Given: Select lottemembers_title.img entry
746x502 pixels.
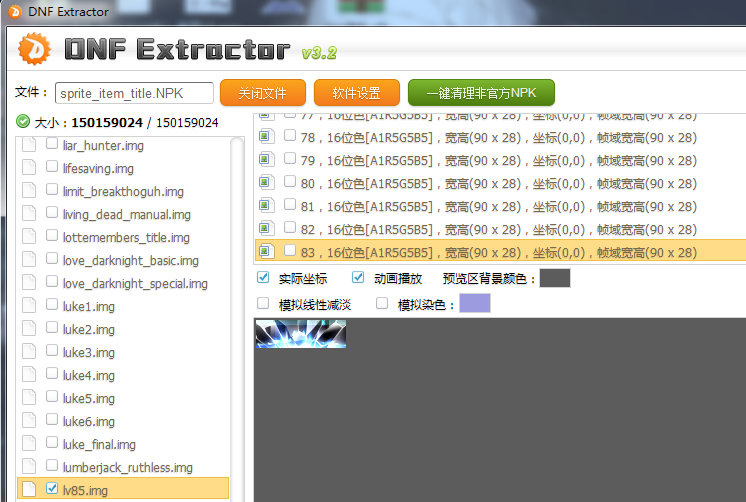Looking at the screenshot, I should pyautogui.click(x=126, y=237).
